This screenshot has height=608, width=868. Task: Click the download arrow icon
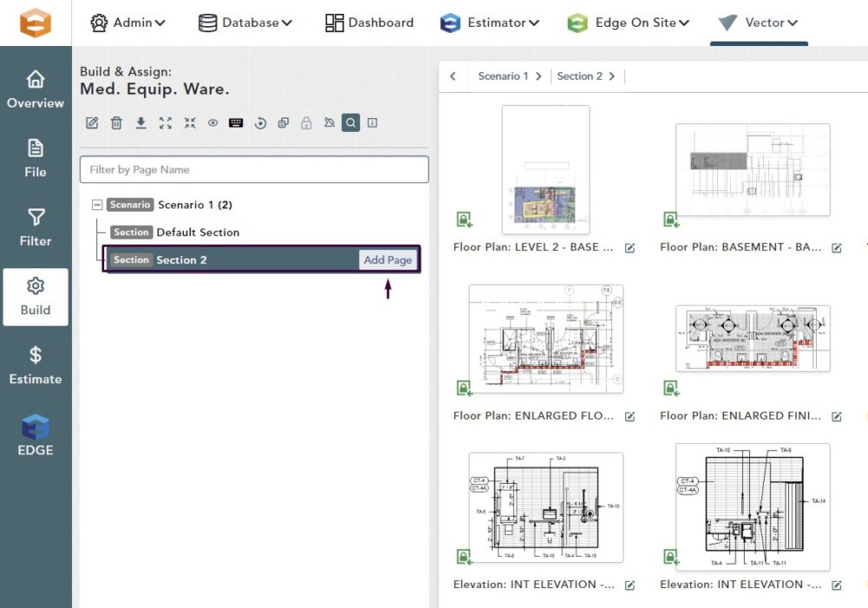click(141, 123)
